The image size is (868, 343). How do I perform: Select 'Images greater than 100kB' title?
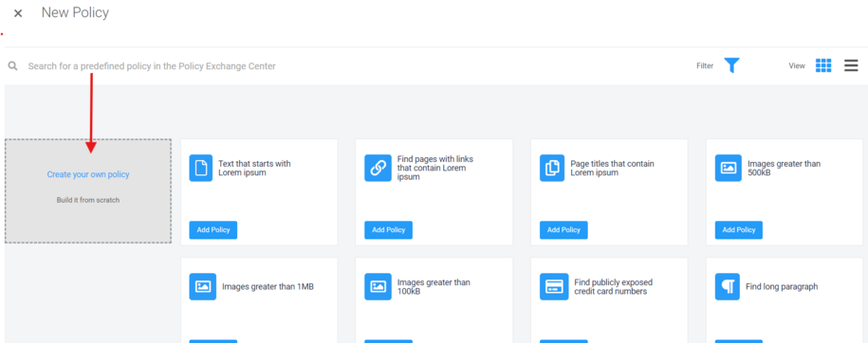pos(434,286)
